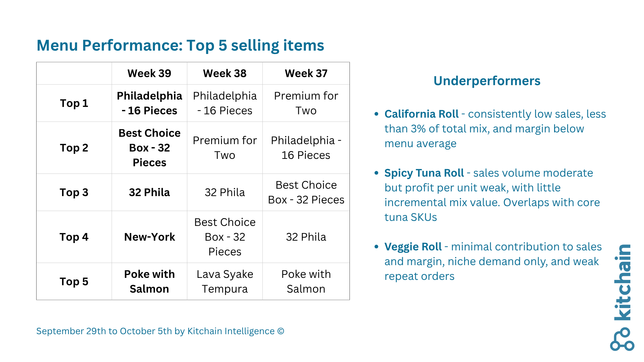Select the Menu Performance slide title
The height and width of the screenshot is (362, 644).
180,46
